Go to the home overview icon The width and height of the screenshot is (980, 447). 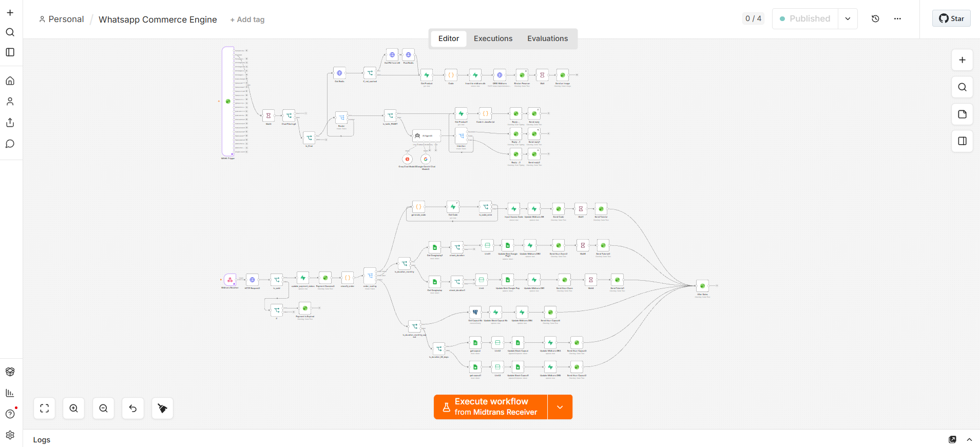10,81
